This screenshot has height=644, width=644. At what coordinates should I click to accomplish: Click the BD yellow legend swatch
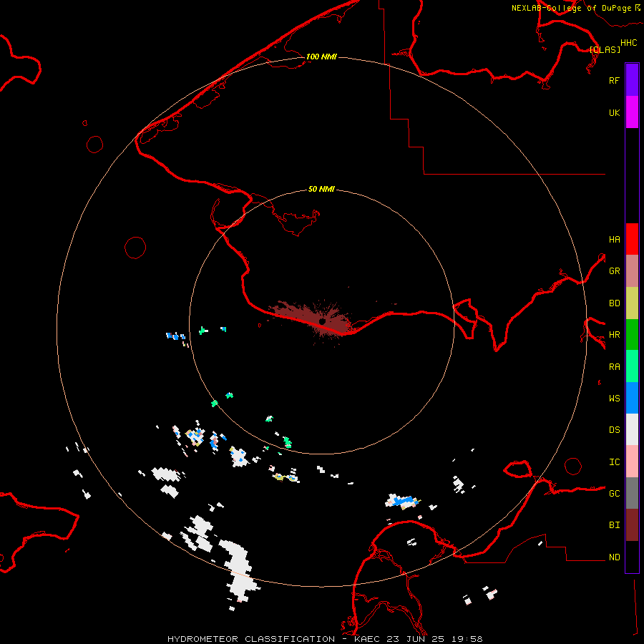[632, 303]
